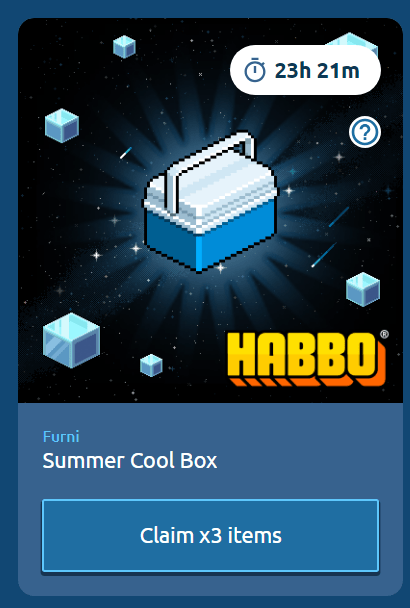The width and height of the screenshot is (410, 608).
Task: Click the registered trademark symbol by Habbo
Action: pyautogui.click(x=384, y=334)
